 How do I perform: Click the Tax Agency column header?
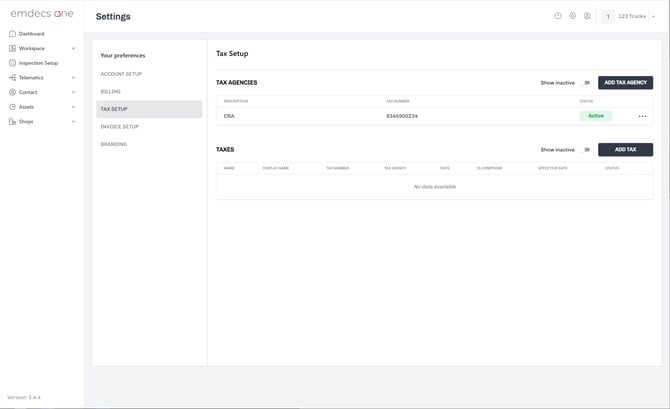395,168
